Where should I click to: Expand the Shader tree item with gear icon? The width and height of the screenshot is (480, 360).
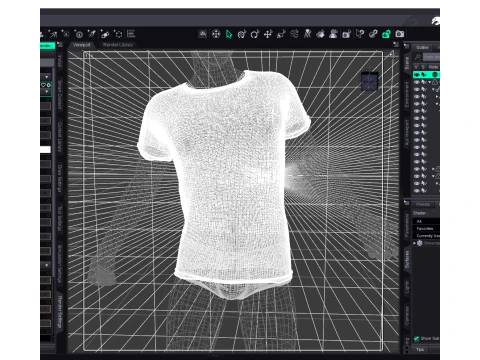pos(415,243)
